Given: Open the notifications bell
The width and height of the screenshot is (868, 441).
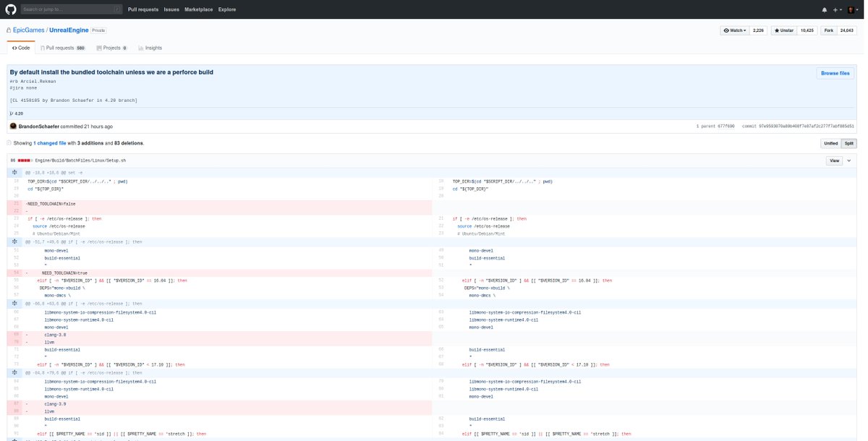Looking at the screenshot, I should click(x=825, y=9).
